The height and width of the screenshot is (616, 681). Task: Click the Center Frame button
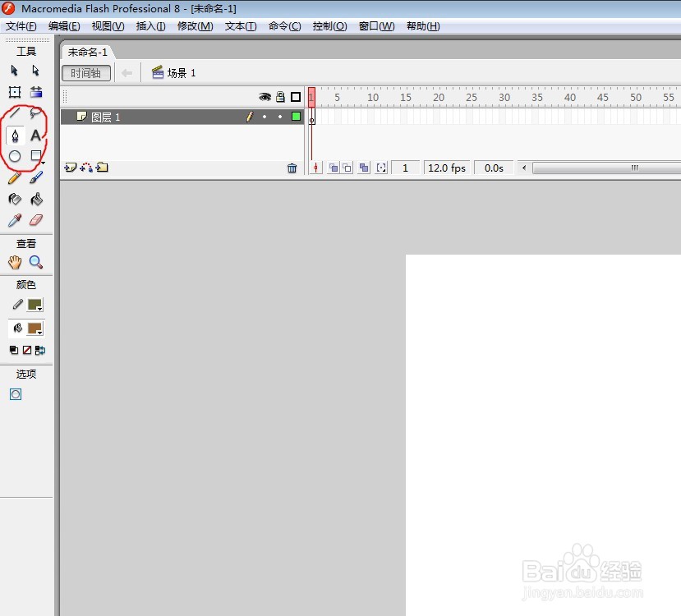315,168
